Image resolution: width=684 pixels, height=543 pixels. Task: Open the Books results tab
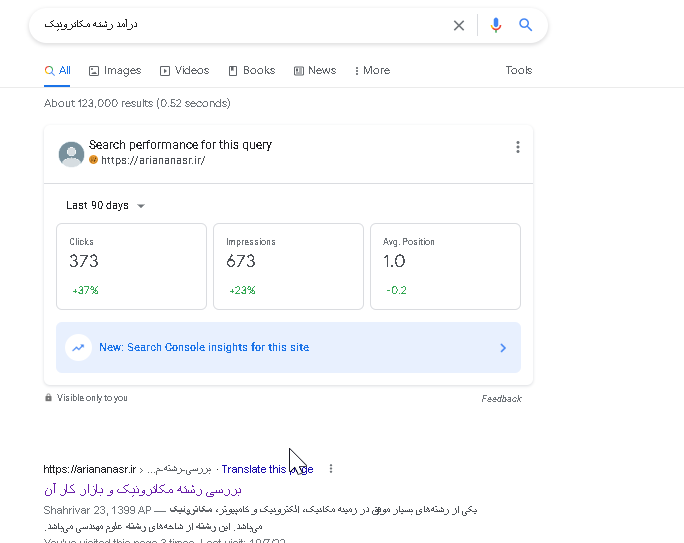(x=252, y=71)
